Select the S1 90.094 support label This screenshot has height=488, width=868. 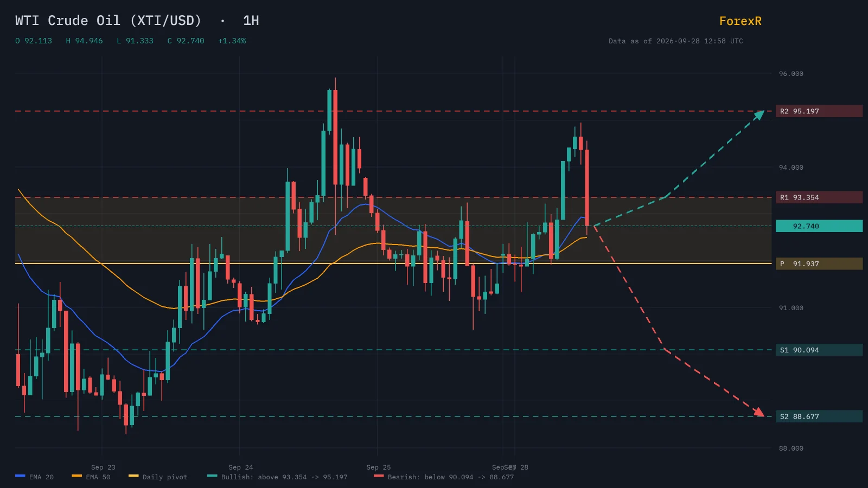(x=819, y=350)
